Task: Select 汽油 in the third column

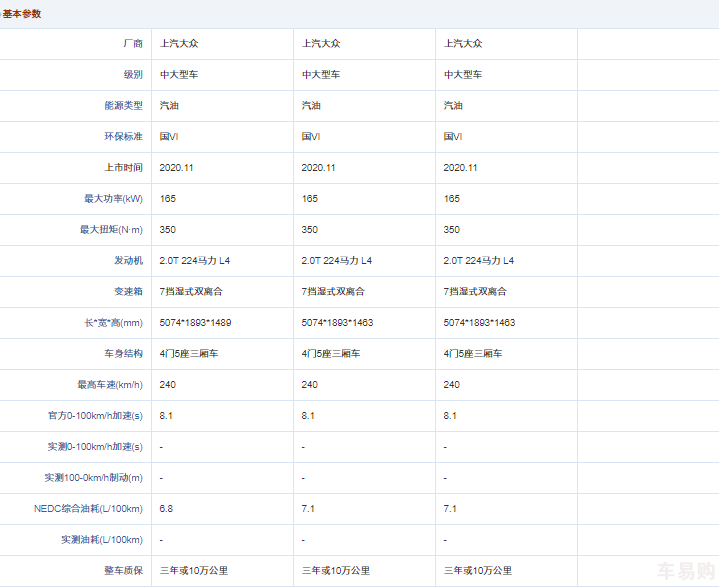Action: [x=453, y=105]
